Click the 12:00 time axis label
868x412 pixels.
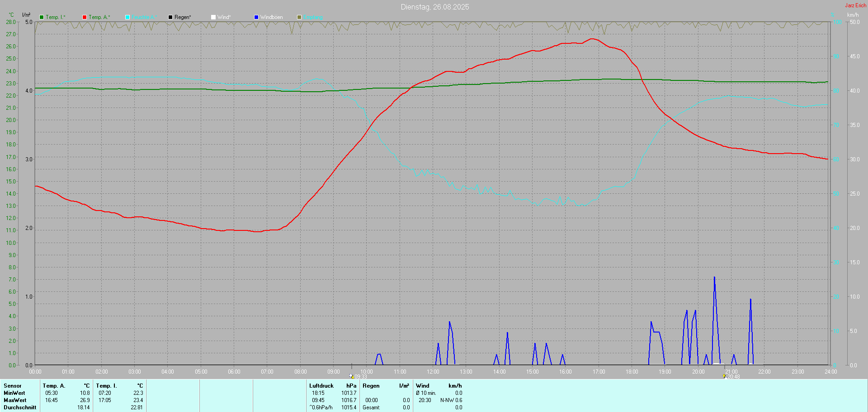[433, 372]
